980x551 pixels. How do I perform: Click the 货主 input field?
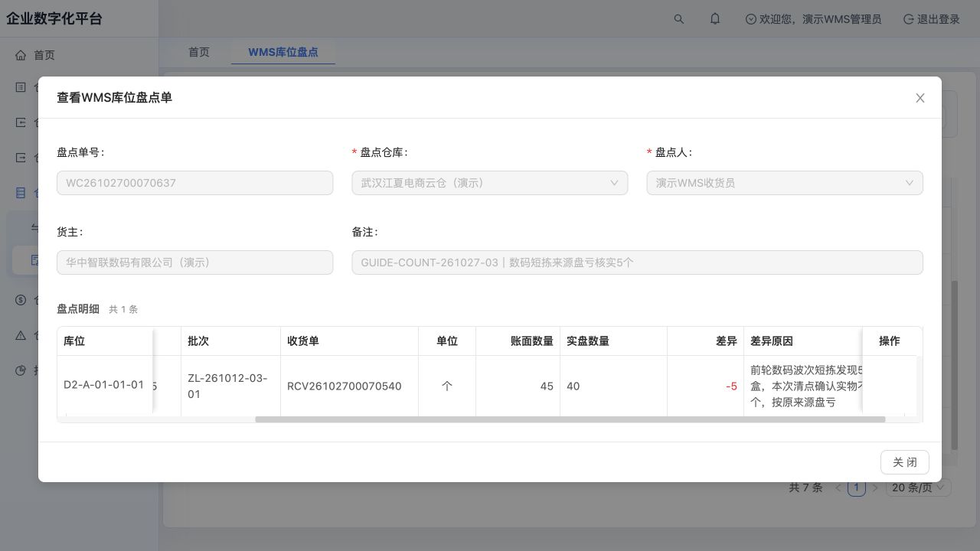(x=195, y=262)
